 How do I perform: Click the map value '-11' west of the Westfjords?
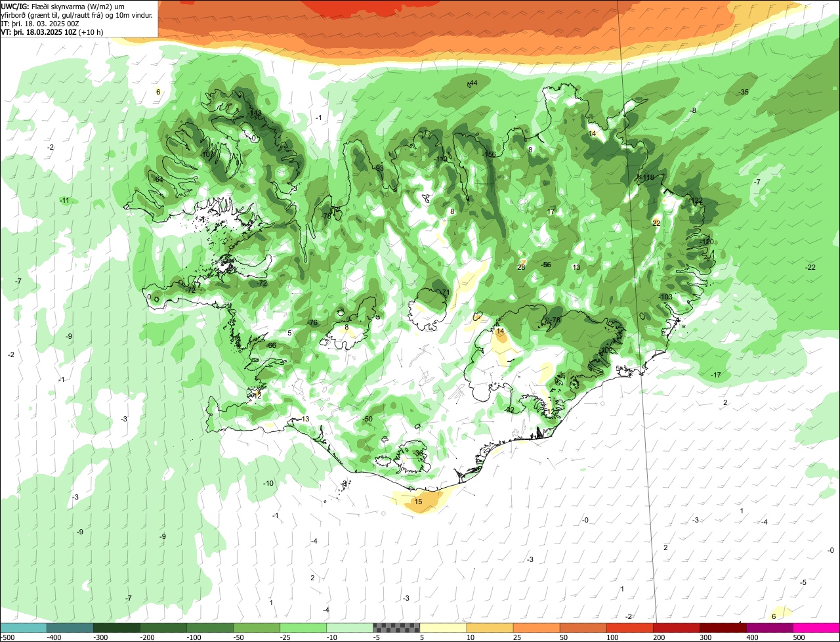click(64, 200)
